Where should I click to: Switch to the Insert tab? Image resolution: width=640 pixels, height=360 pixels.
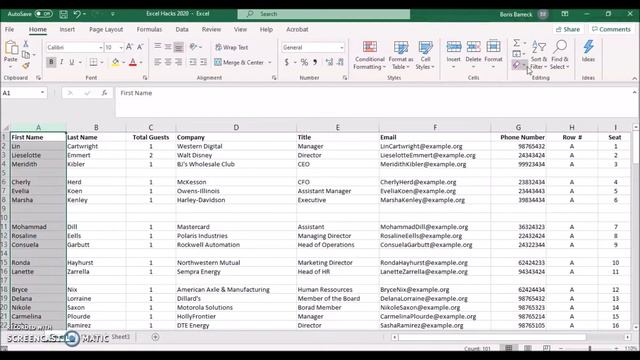tap(67, 29)
